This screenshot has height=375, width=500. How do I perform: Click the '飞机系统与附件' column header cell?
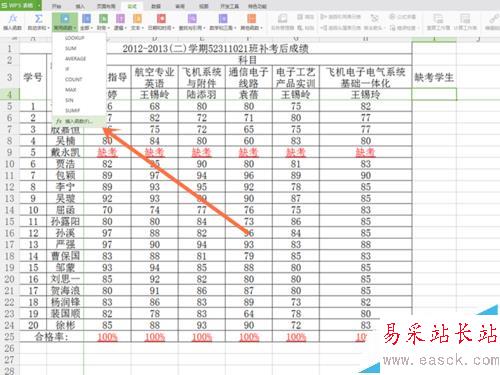point(202,77)
